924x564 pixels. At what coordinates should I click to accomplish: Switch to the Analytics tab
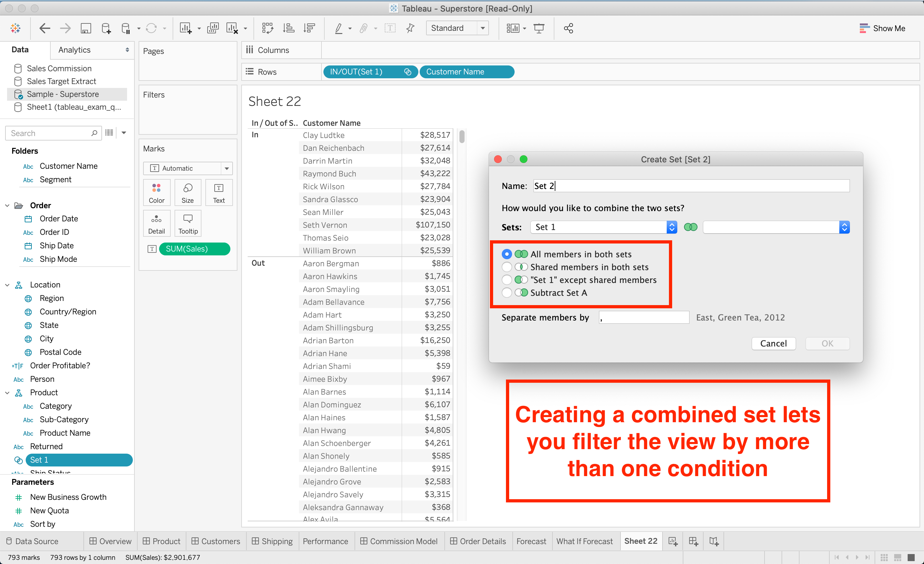pyautogui.click(x=75, y=50)
